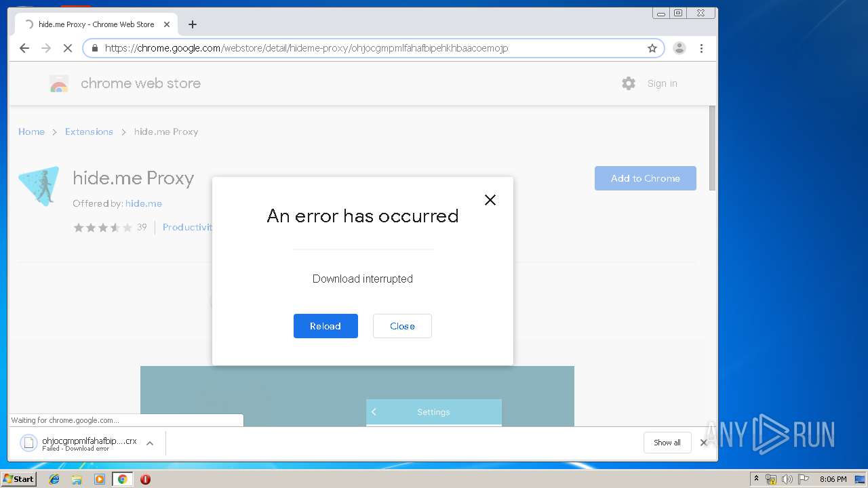
Task: Click the browser Back arrow
Action: pos(24,48)
